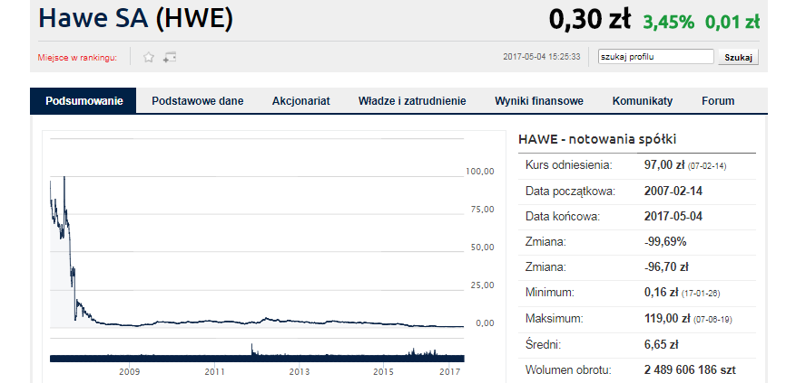This screenshot has height=383, width=786.
Task: Focus the szukaj profilu search field
Action: point(656,57)
